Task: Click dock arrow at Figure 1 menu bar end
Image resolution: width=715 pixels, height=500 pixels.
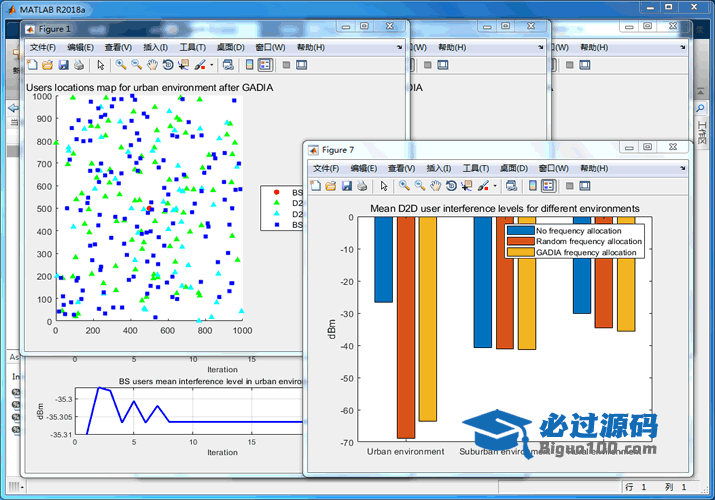Action: pos(399,47)
